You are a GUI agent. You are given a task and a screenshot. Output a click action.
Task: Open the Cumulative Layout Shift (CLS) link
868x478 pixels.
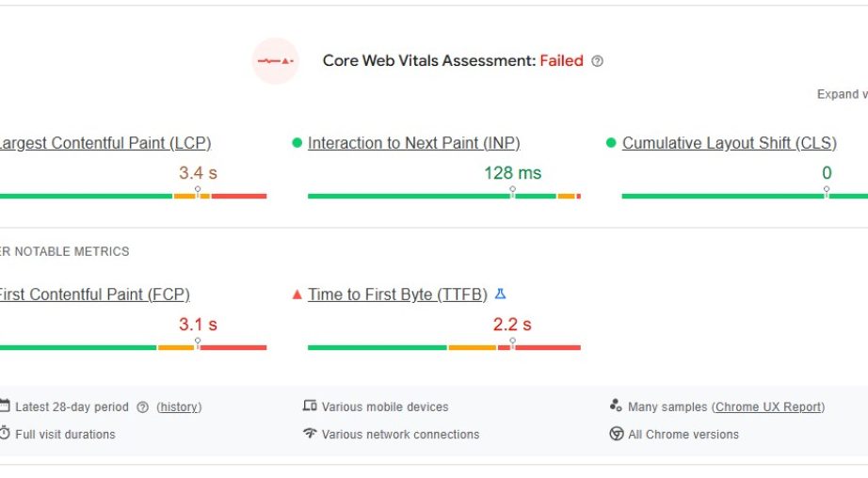(729, 143)
